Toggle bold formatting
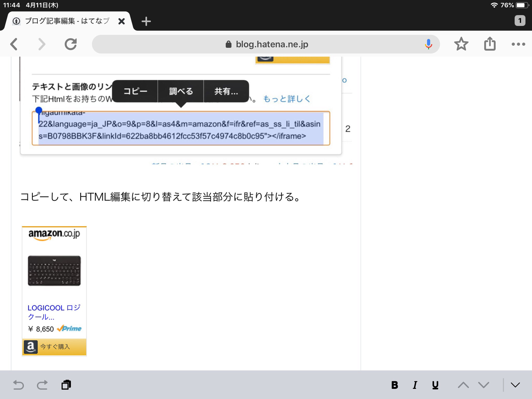This screenshot has height=399, width=532. pos(394,385)
